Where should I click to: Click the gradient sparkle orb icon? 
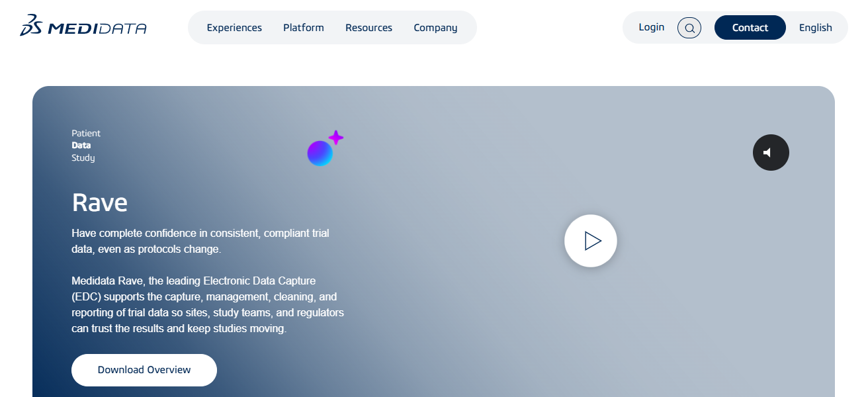tap(325, 148)
